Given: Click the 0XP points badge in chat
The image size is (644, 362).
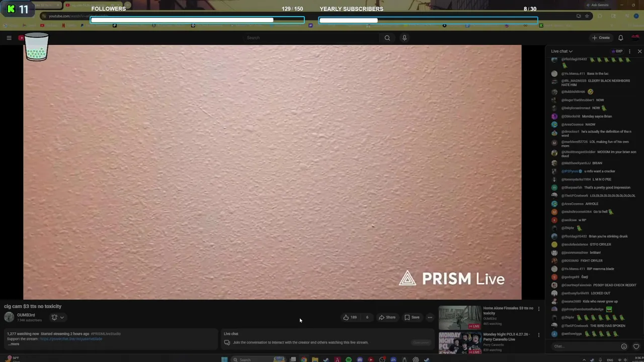Looking at the screenshot, I should 617,51.
